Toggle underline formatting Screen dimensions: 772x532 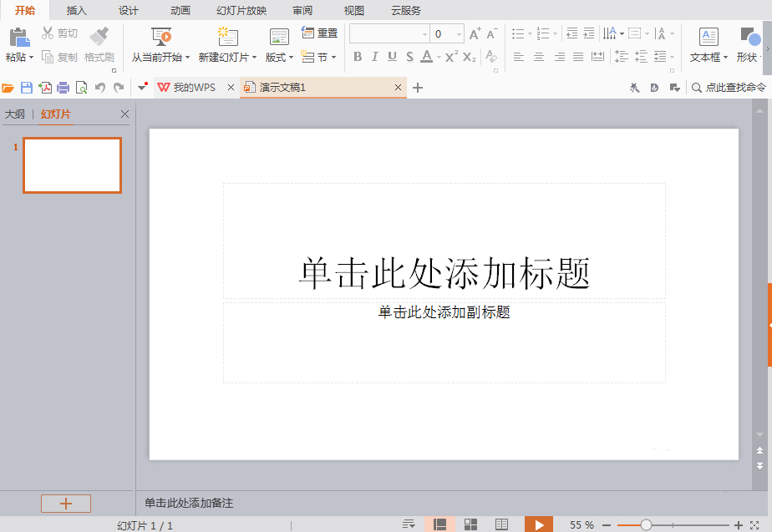pyautogui.click(x=392, y=58)
